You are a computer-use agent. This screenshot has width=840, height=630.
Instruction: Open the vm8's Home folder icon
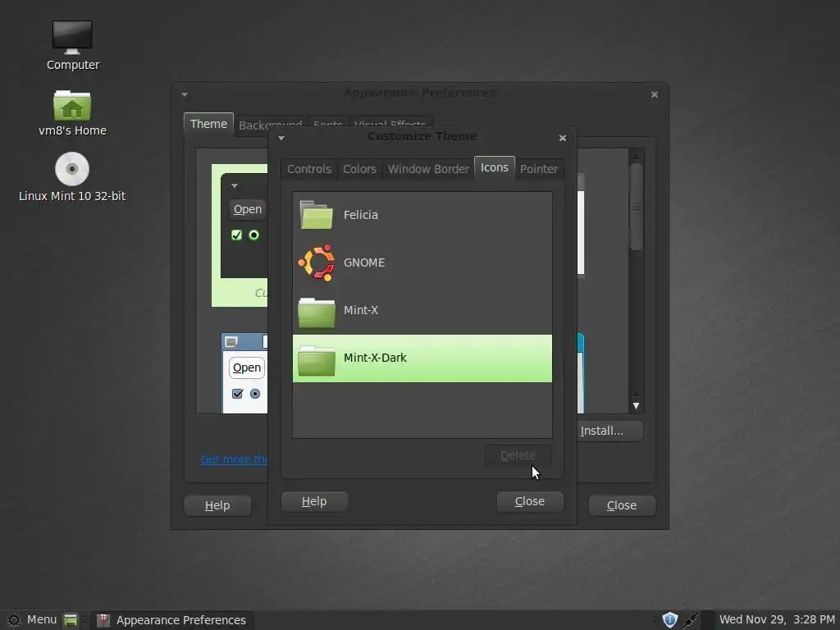pyautogui.click(x=72, y=105)
